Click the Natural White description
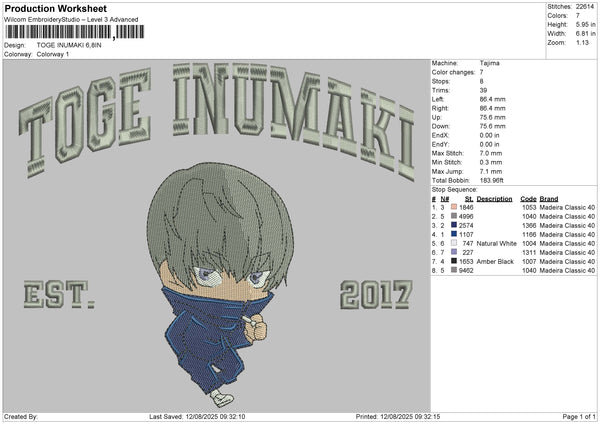 pyautogui.click(x=497, y=243)
